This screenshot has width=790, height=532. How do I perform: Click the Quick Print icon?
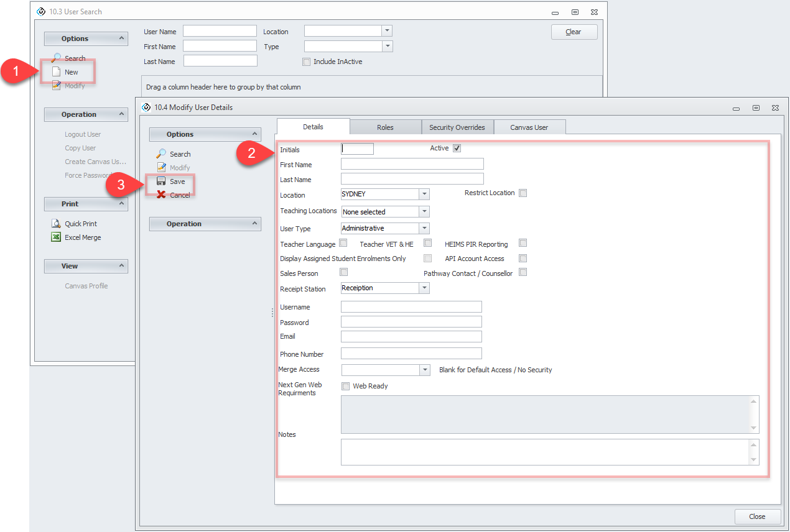(x=56, y=224)
